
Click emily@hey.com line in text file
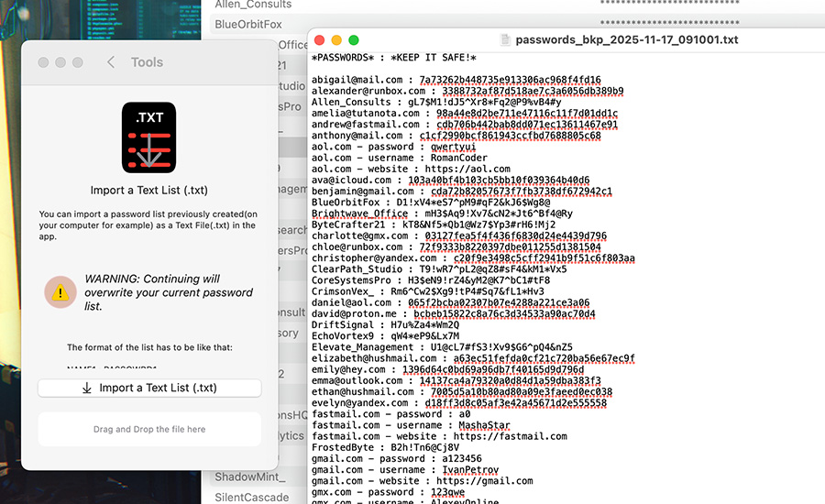(447, 369)
